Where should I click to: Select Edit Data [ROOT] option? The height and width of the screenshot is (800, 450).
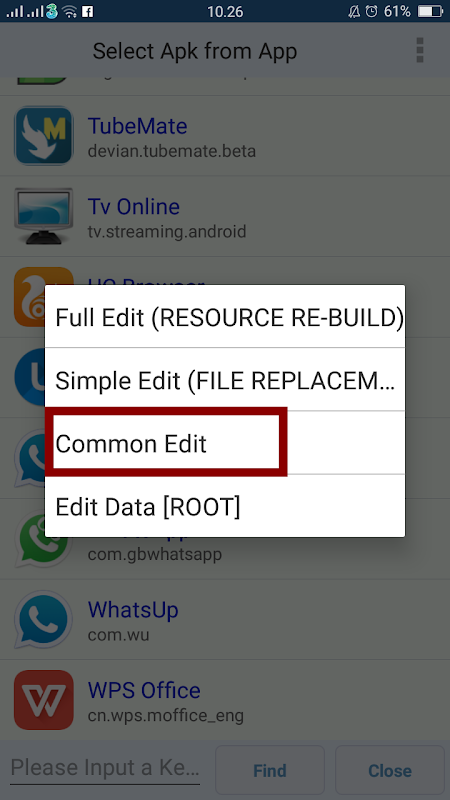[225, 506]
